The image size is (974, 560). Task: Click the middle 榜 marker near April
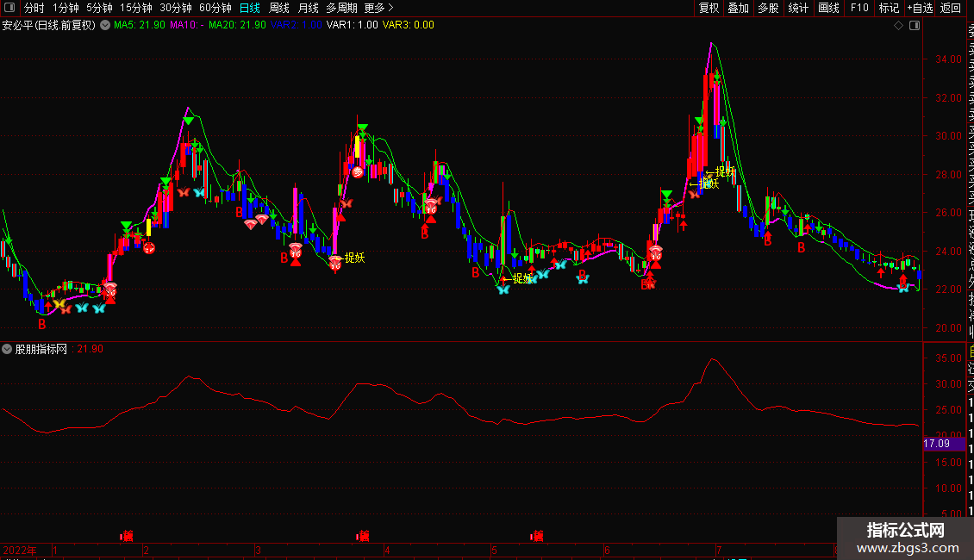(363, 536)
